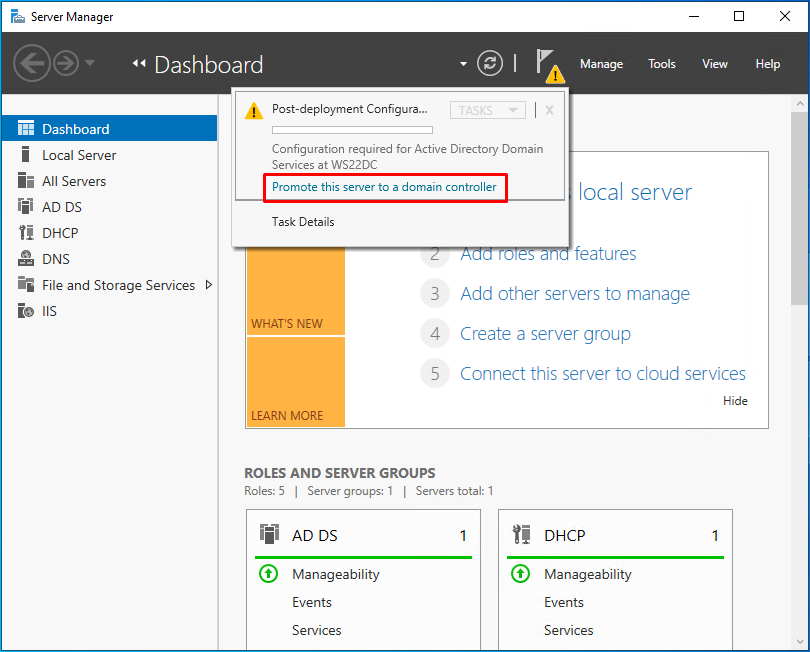Open the navigation history dropdown arrow

(x=89, y=63)
